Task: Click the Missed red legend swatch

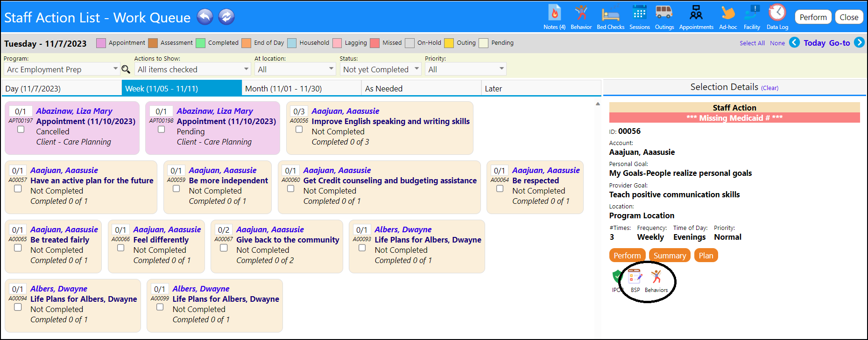Action: [374, 43]
